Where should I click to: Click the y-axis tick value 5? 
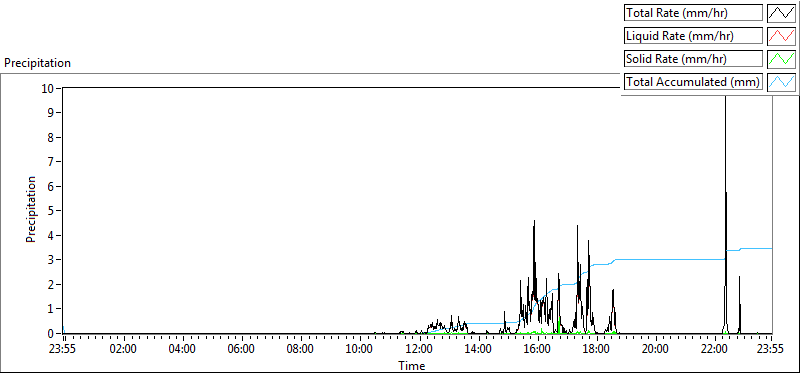(51, 211)
